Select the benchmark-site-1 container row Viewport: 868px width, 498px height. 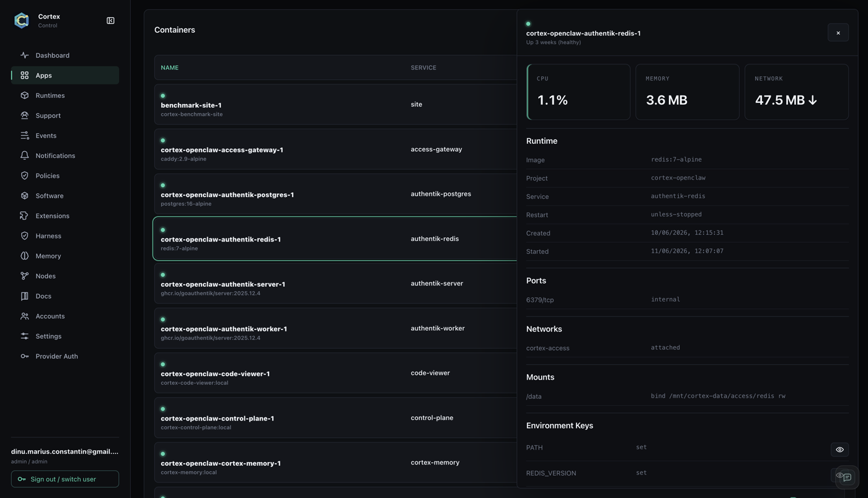(x=335, y=105)
